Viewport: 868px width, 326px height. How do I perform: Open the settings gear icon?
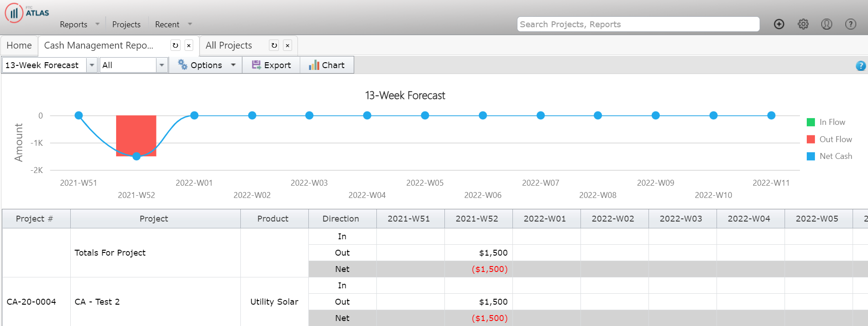(x=803, y=24)
